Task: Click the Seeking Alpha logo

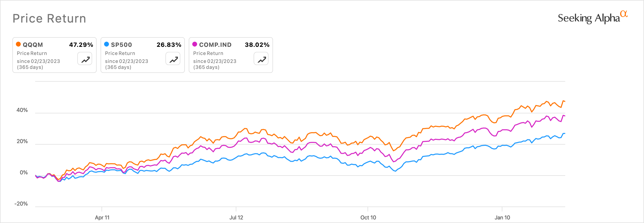Action: coord(592,18)
